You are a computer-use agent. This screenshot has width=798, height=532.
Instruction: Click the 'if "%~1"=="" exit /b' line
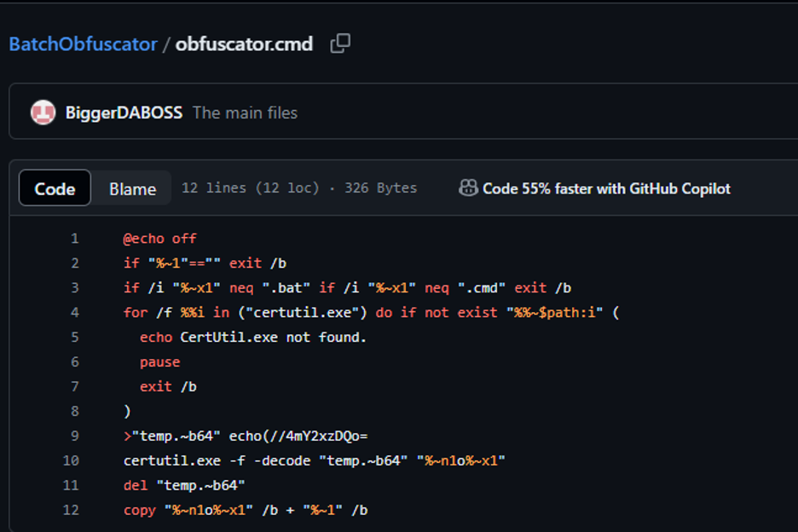point(205,263)
